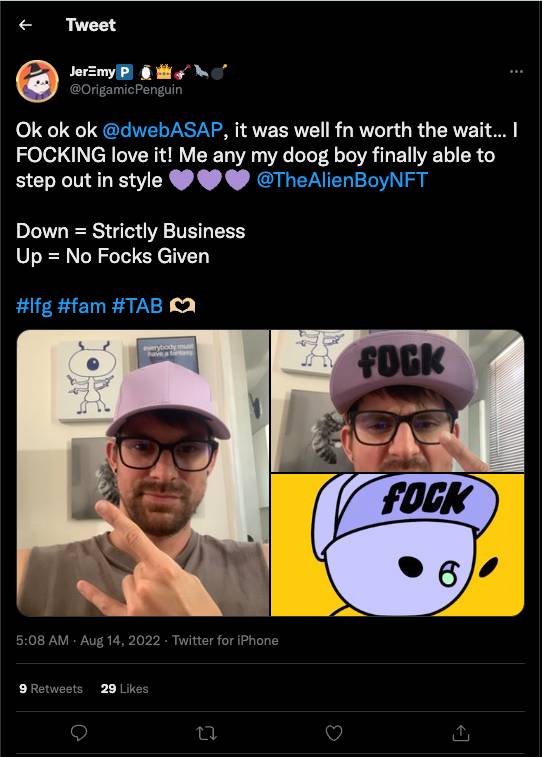
Task: Open the share upload icon
Action: [x=461, y=732]
